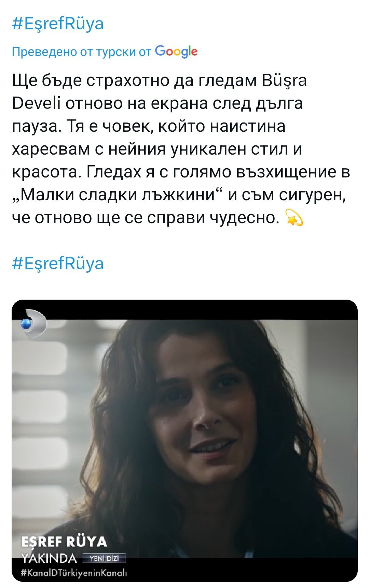Click the colorful Google logo
This screenshot has height=588, width=369.
point(176,52)
